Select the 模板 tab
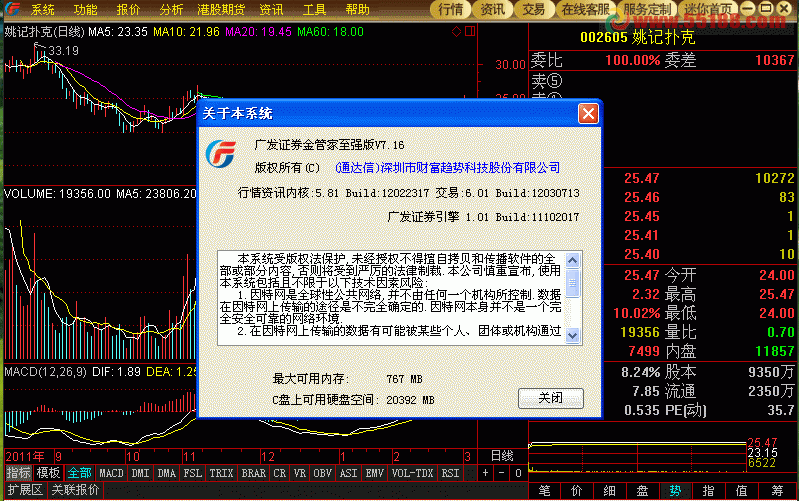Image resolution: width=799 pixels, height=501 pixels. click(48, 473)
